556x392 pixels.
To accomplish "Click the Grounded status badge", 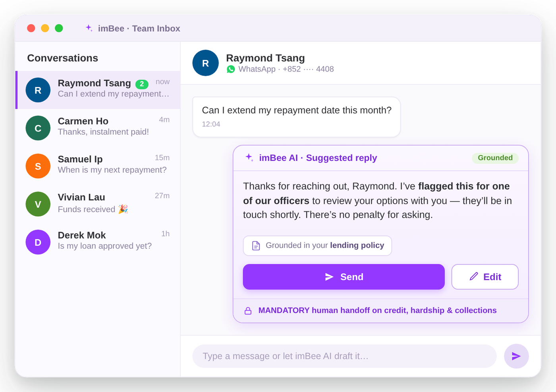I will click(495, 158).
